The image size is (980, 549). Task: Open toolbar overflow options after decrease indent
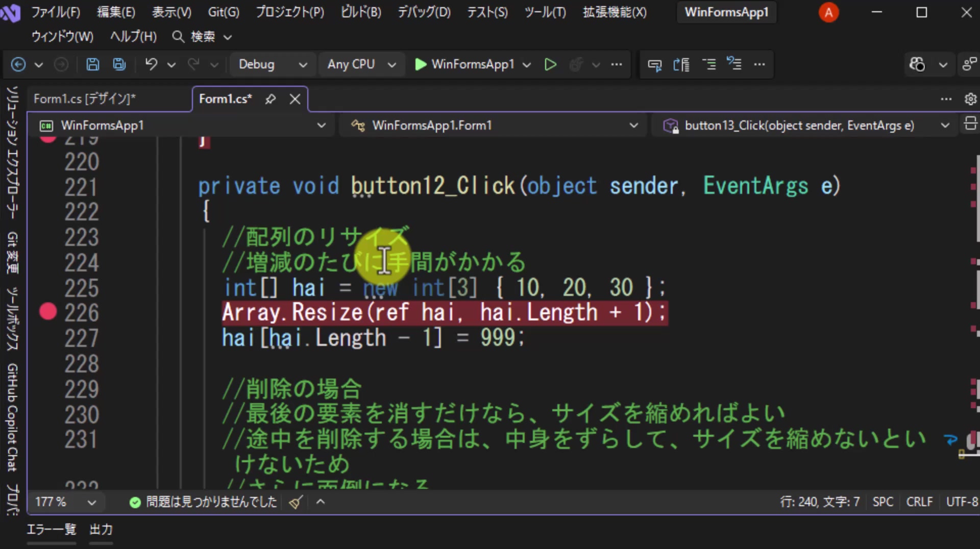[x=759, y=64]
